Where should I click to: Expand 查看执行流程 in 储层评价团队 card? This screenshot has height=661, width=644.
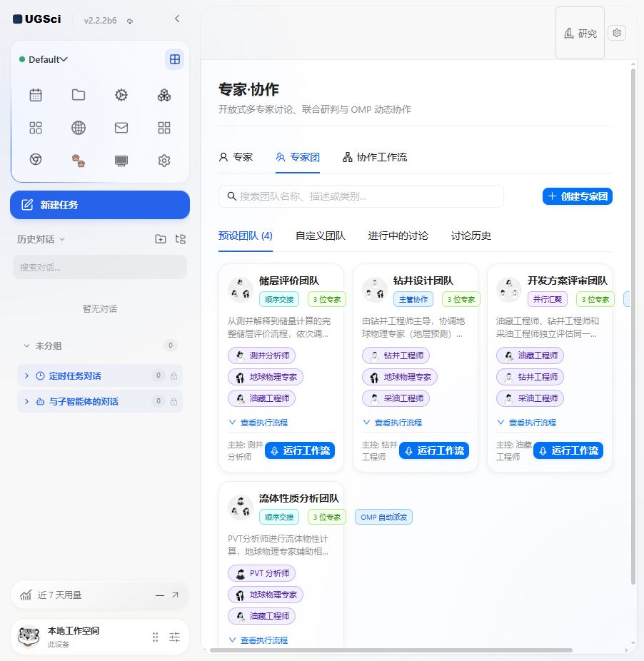click(258, 423)
